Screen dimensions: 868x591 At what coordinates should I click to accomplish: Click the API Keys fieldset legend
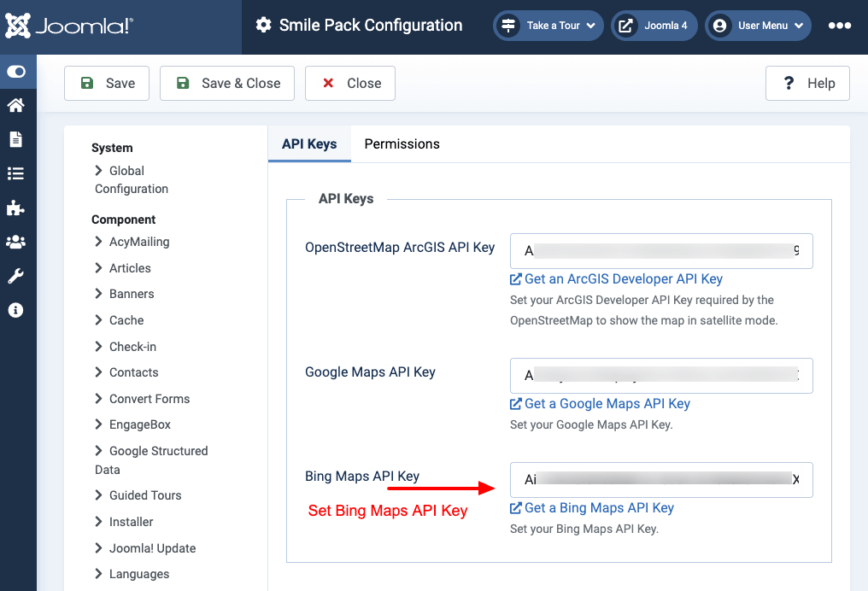pos(346,199)
